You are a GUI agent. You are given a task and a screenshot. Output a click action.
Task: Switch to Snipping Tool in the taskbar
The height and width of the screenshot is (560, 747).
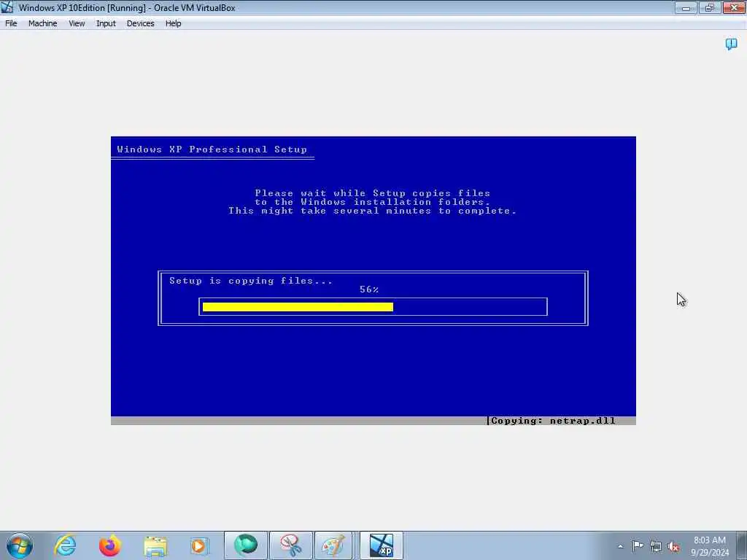[291, 545]
